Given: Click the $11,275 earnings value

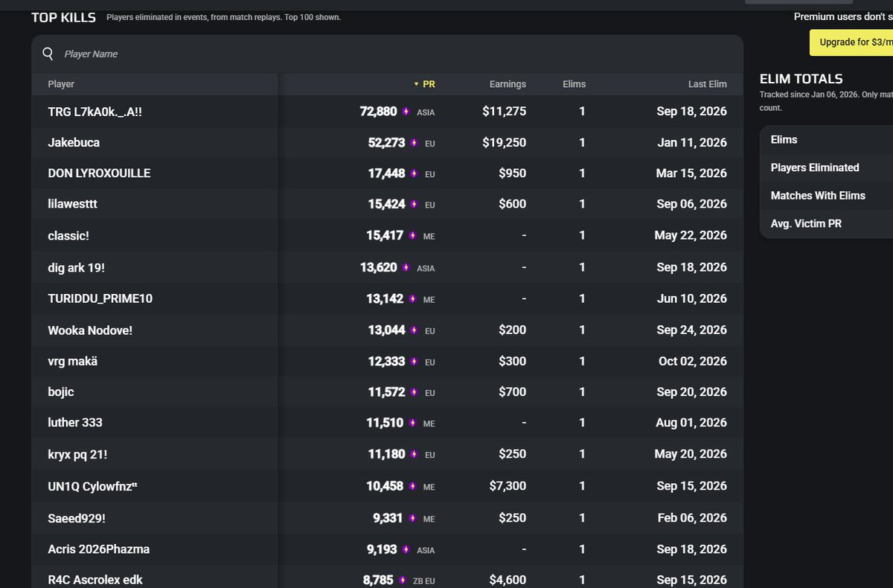Looking at the screenshot, I should (x=505, y=111).
